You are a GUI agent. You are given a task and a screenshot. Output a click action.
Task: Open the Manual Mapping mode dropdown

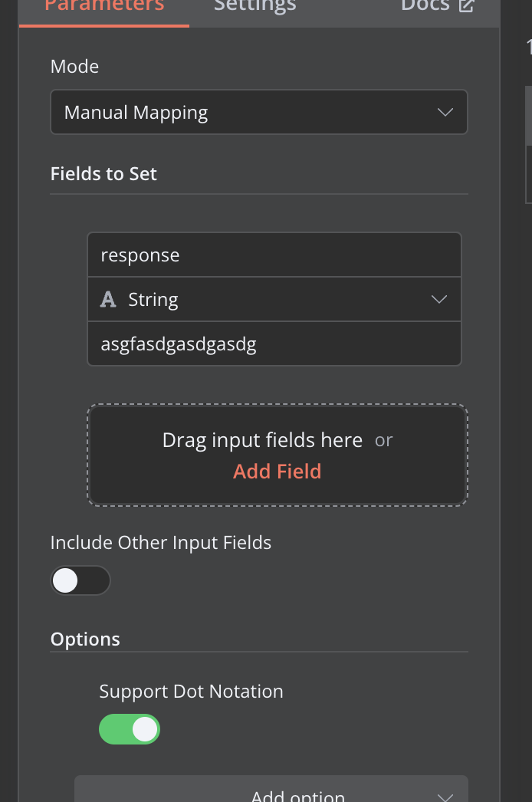tap(259, 112)
